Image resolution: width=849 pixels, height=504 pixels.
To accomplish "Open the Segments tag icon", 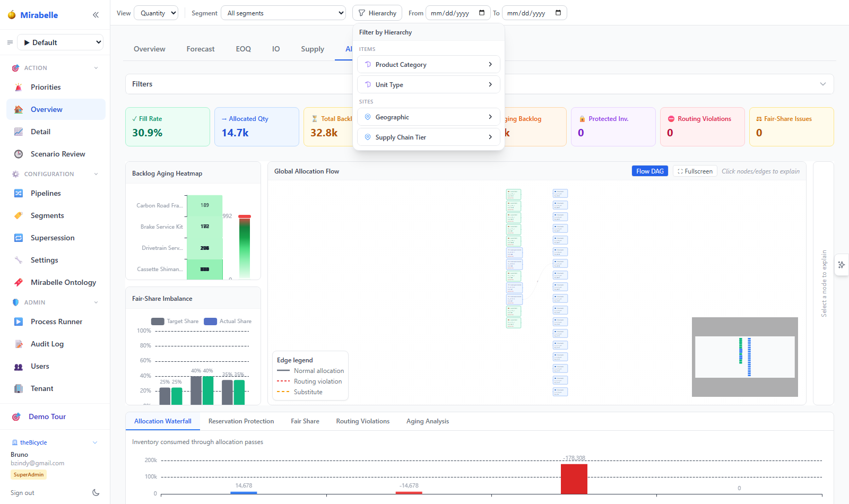I will click(19, 215).
